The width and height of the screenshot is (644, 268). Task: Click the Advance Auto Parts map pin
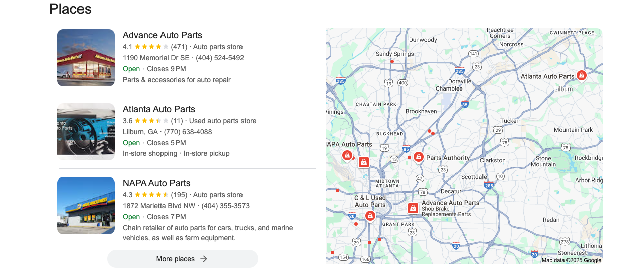click(413, 208)
